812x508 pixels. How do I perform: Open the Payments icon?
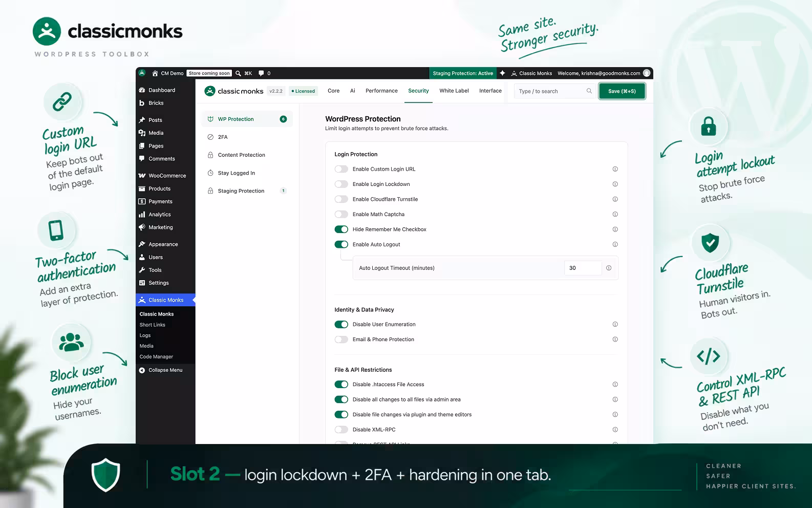[x=142, y=202]
